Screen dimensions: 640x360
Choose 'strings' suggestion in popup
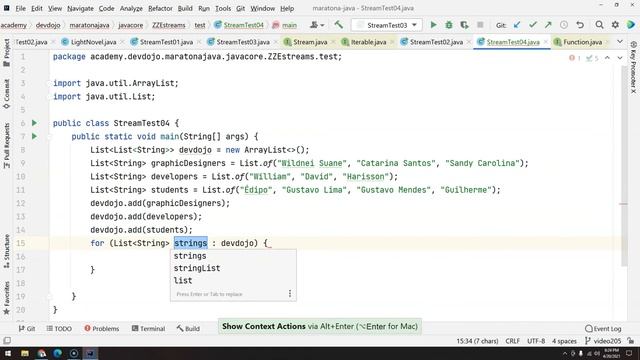[x=233, y=256]
